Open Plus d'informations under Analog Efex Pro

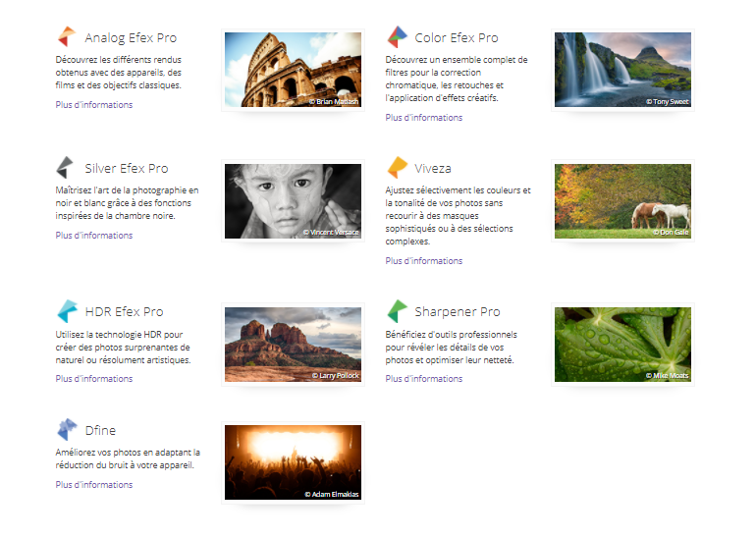point(94,105)
